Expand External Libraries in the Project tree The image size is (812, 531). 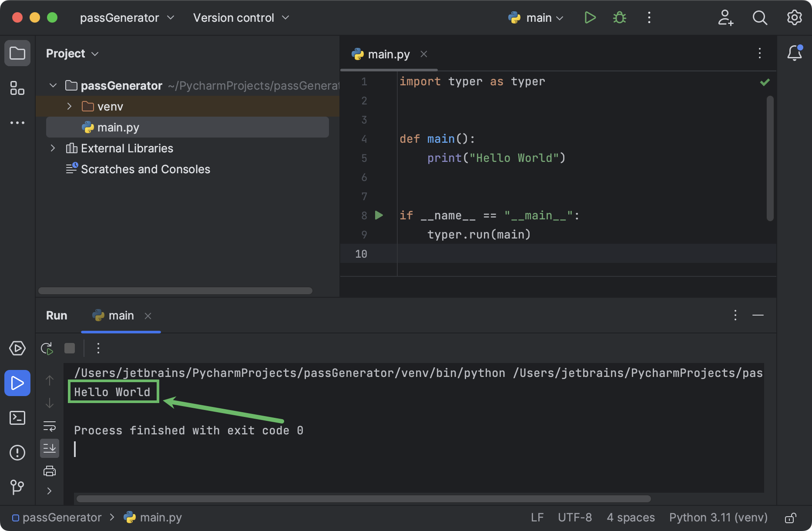tap(53, 148)
